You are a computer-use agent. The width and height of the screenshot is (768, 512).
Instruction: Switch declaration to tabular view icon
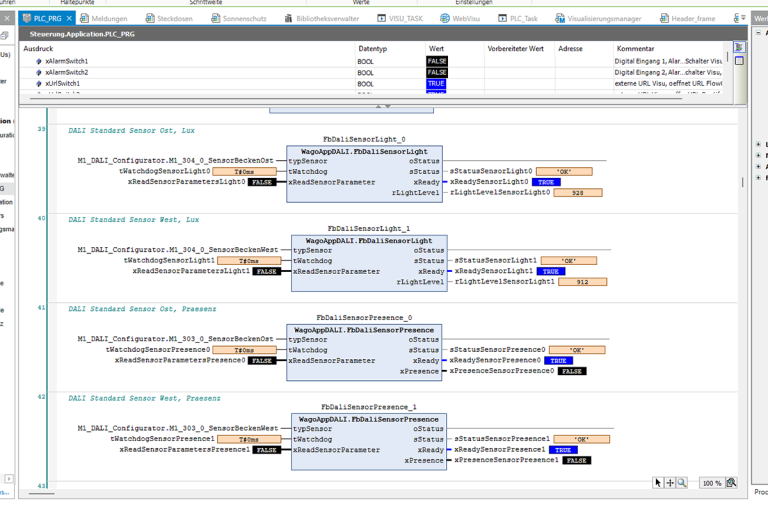pos(739,61)
